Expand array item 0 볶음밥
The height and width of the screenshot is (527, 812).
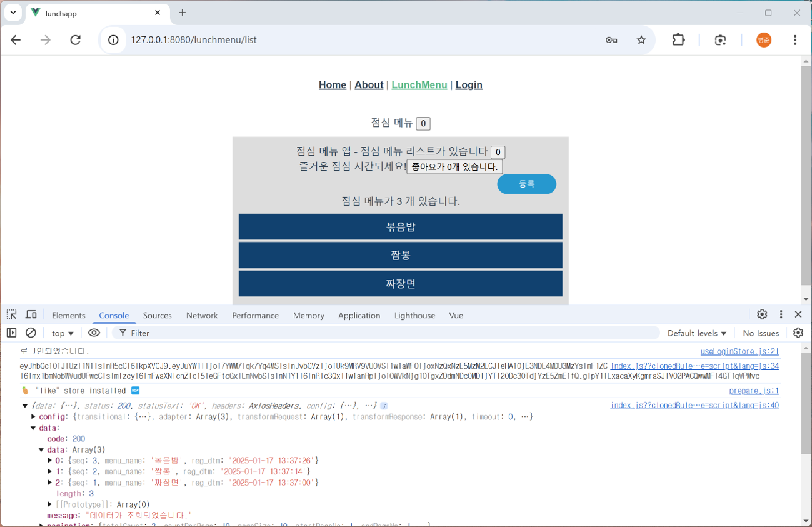click(50, 461)
